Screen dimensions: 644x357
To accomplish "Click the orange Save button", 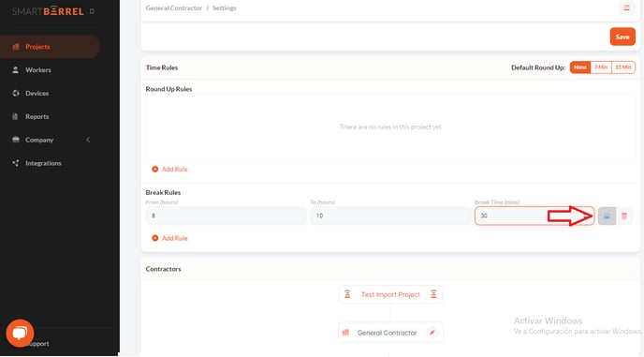I will click(622, 37).
